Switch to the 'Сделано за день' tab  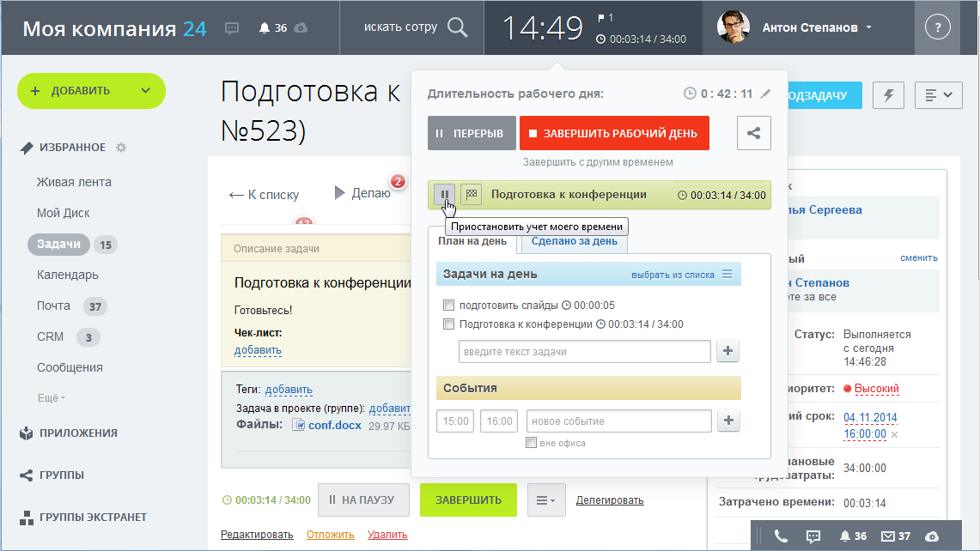coord(574,241)
